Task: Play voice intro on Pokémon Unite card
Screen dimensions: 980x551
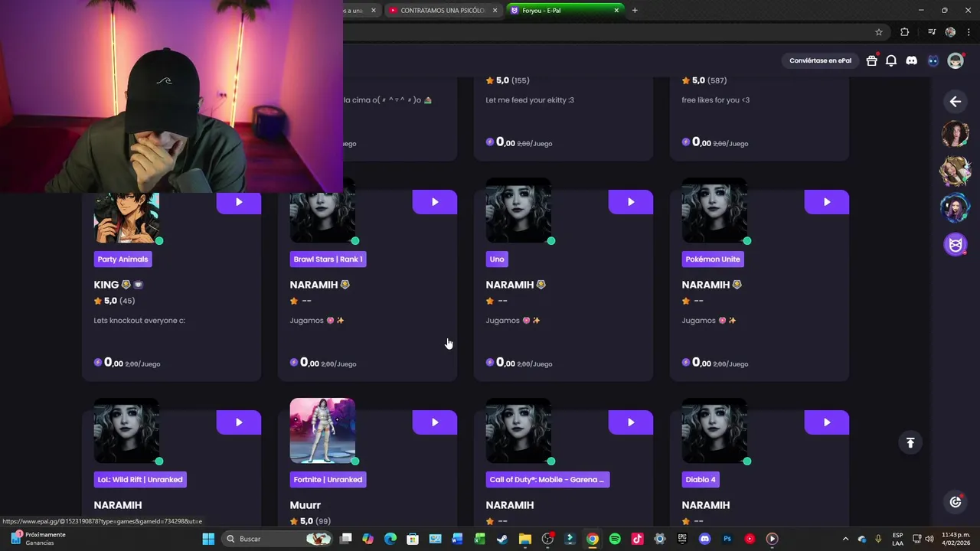Action: pos(827,202)
